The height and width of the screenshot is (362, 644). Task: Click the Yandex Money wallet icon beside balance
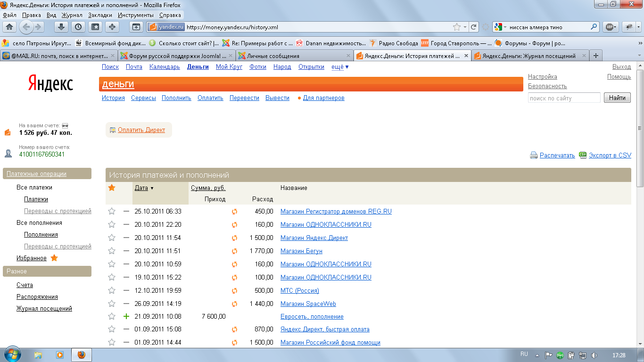8,132
